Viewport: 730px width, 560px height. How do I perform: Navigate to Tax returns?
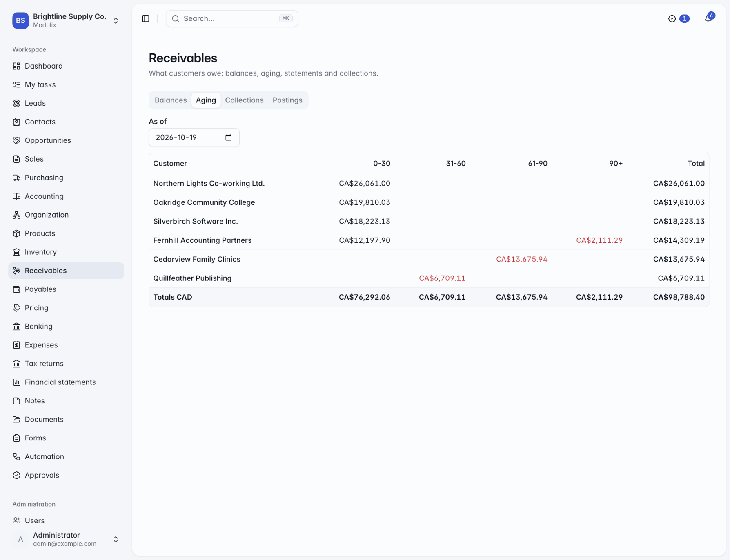pos(66,363)
